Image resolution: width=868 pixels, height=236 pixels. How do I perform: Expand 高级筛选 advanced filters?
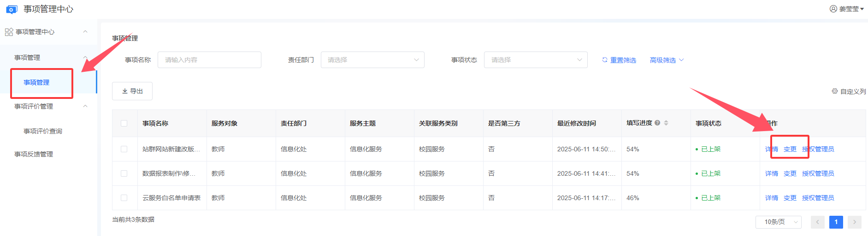click(667, 60)
